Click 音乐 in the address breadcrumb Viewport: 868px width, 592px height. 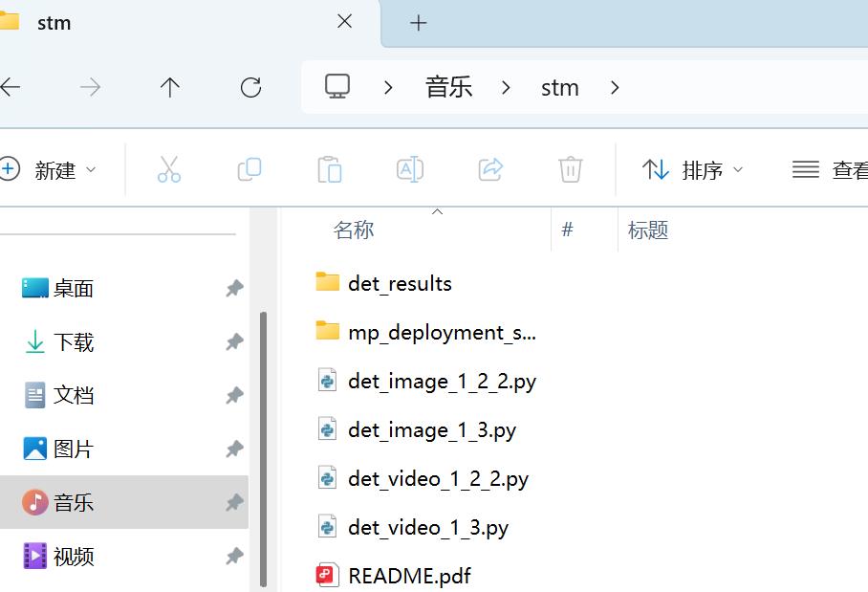click(x=449, y=88)
